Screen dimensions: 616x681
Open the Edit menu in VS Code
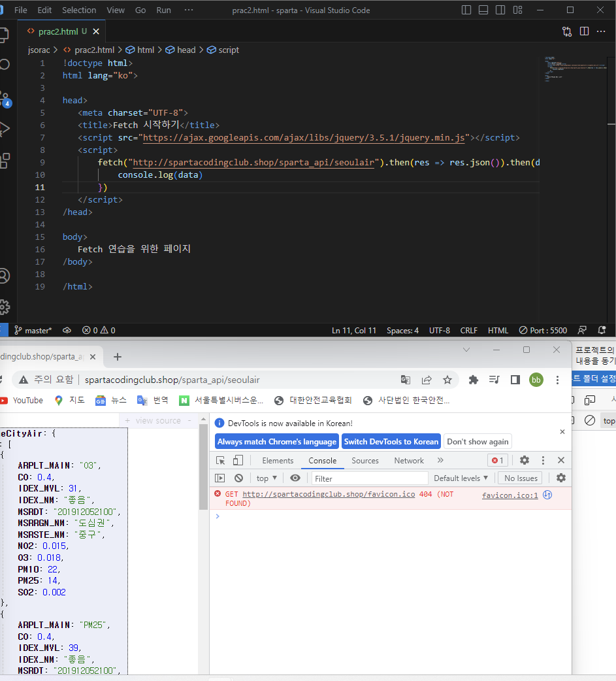click(x=44, y=10)
